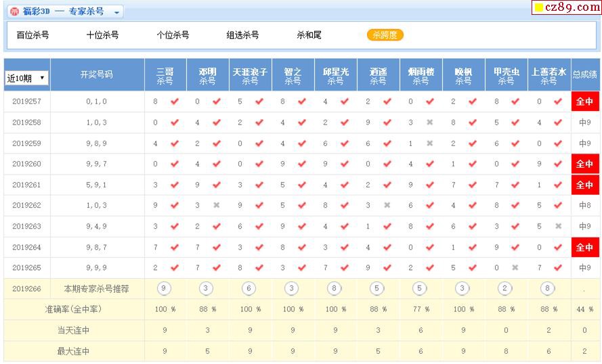Click the circled 9 recommendation under 三哥
Screen dimensions: 602x364
pos(164,289)
